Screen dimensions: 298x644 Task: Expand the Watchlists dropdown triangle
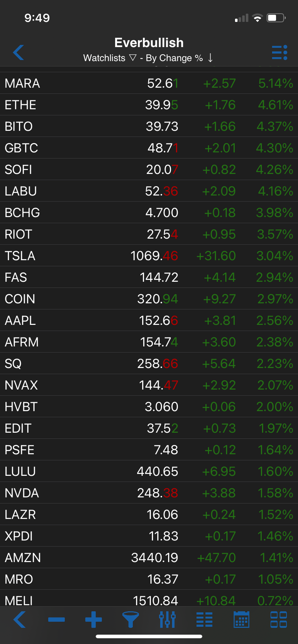click(x=133, y=58)
